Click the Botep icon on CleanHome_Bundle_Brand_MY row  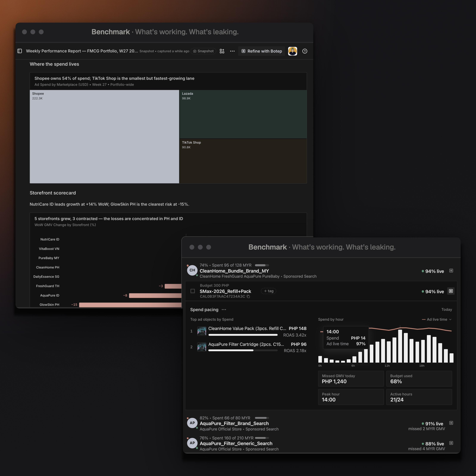point(451,271)
